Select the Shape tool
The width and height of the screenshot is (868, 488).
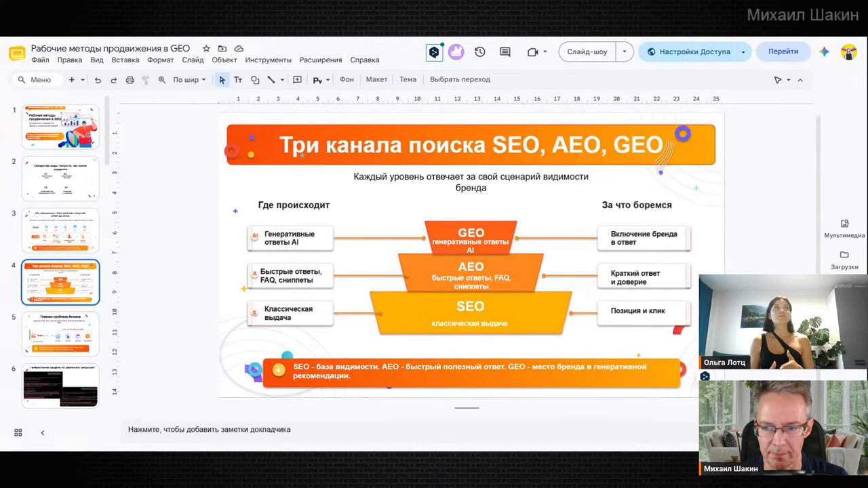coord(255,80)
